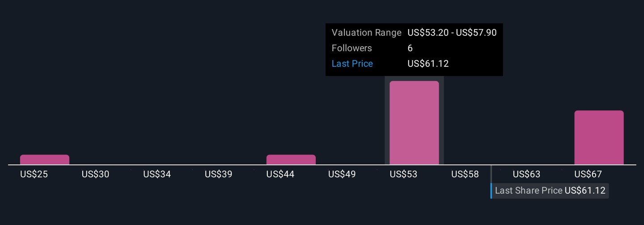Image resolution: width=644 pixels, height=225 pixels.
Task: Click the US$49 axis label
Action: 342,174
